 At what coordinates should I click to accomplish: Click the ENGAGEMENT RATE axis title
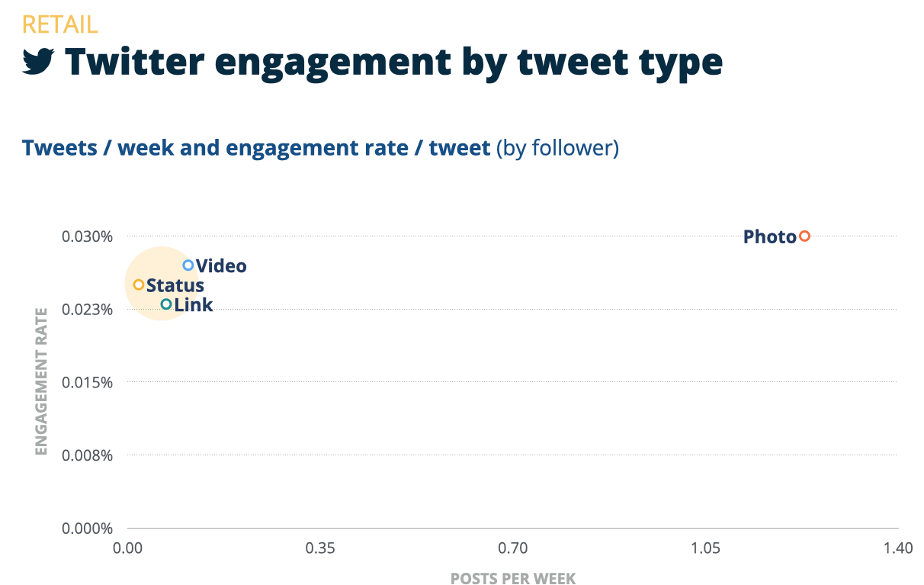click(x=41, y=381)
